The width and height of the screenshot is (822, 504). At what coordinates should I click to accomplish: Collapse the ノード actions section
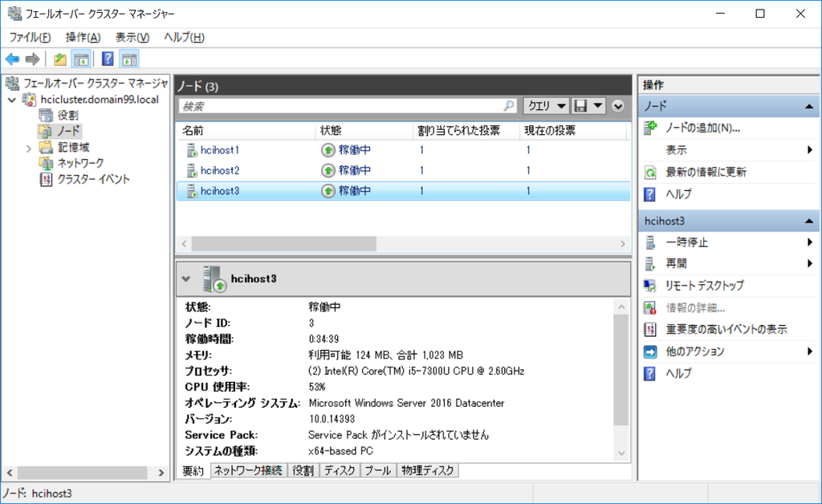tap(809, 107)
